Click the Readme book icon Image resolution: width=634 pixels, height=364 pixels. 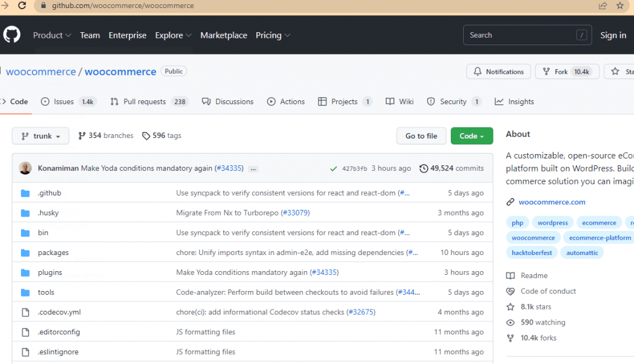(510, 276)
